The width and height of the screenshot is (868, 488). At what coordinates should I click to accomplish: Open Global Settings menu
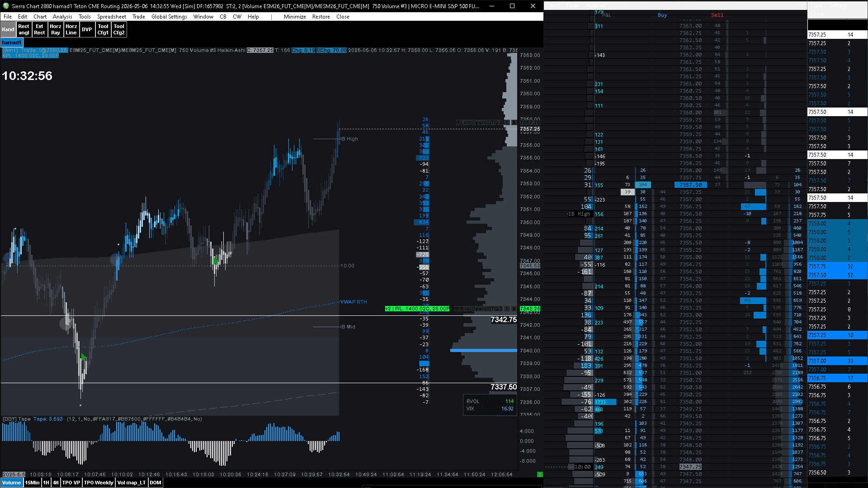(169, 17)
